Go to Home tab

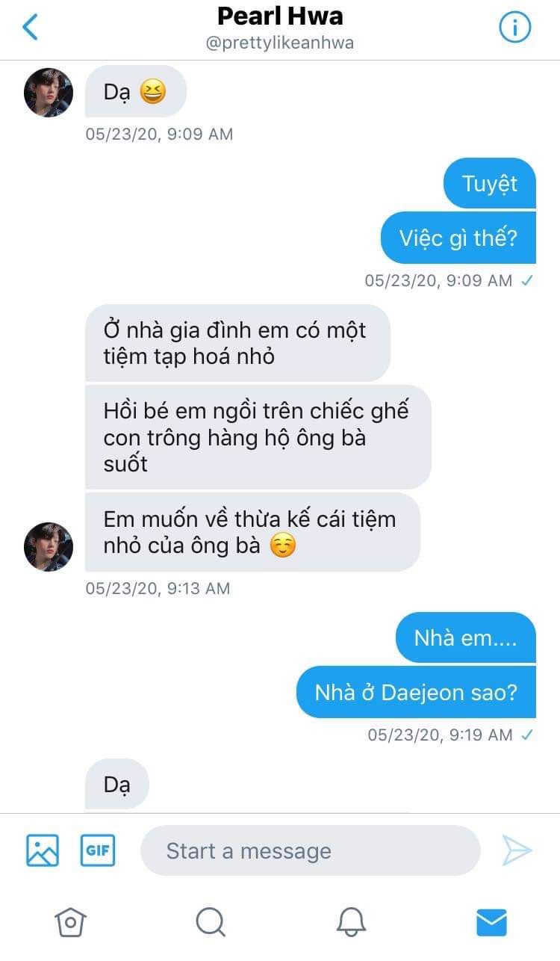pos(70,921)
